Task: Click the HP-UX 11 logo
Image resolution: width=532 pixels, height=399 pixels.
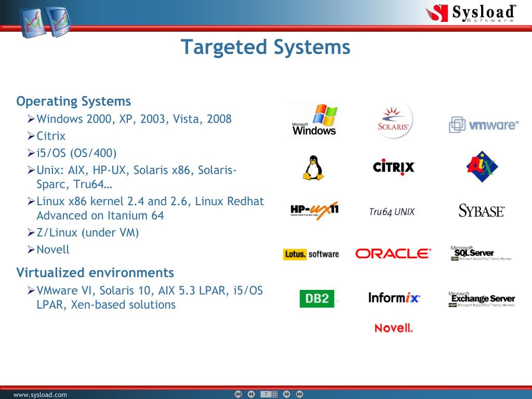Action: coord(314,210)
